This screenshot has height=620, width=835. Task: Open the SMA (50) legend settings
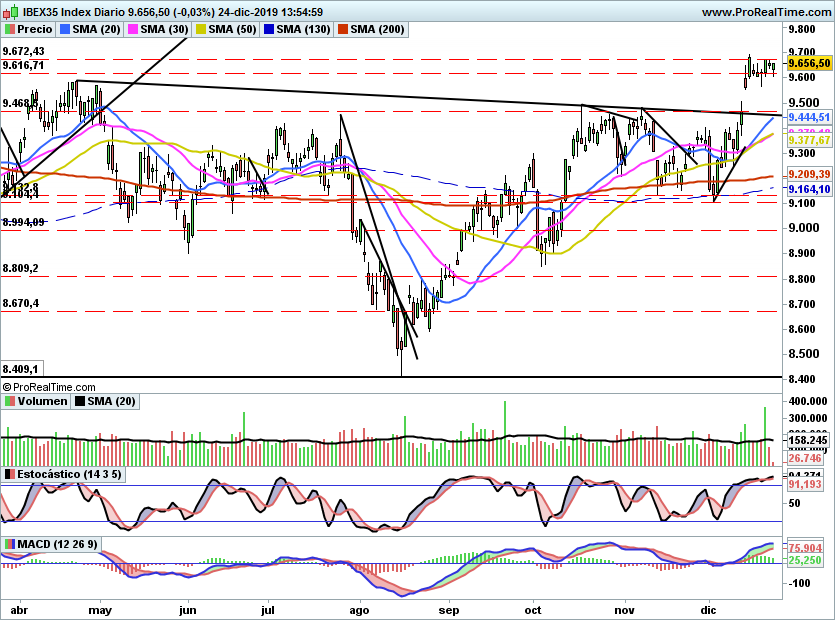[222, 29]
